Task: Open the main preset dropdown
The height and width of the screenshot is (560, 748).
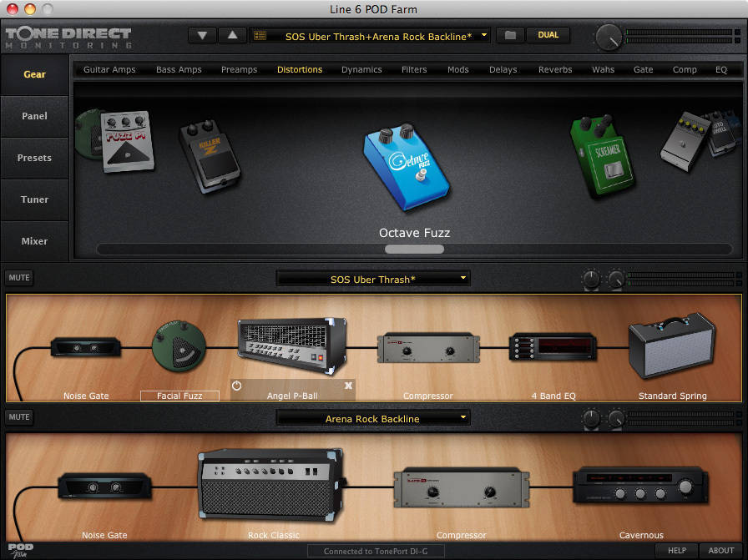Action: click(484, 35)
